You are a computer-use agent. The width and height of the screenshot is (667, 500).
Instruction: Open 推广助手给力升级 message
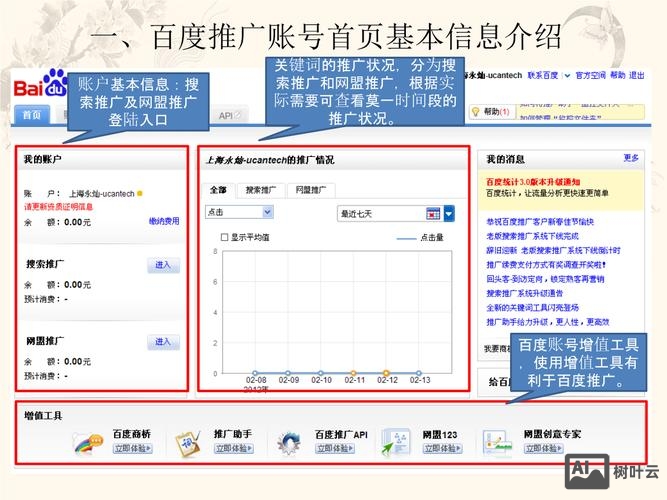click(548, 322)
